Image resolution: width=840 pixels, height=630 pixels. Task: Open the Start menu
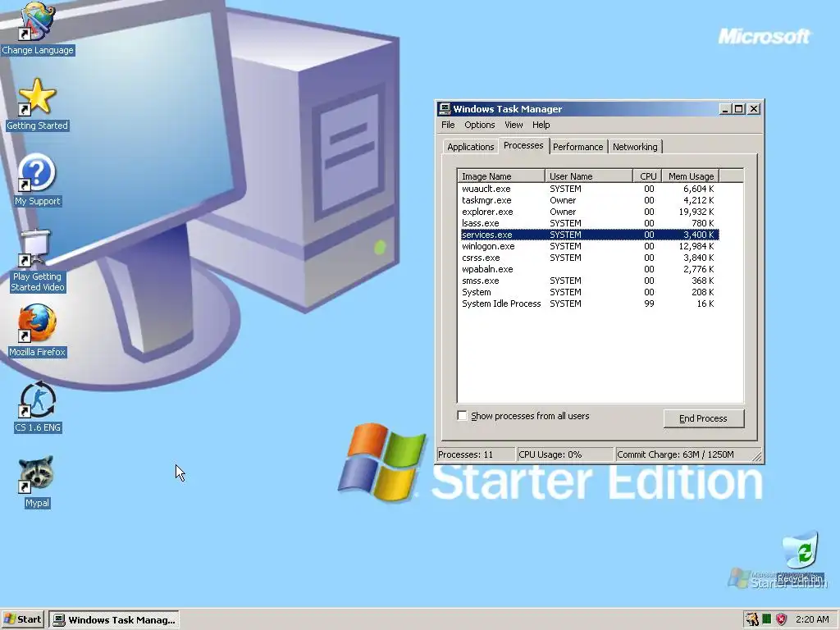pos(22,619)
